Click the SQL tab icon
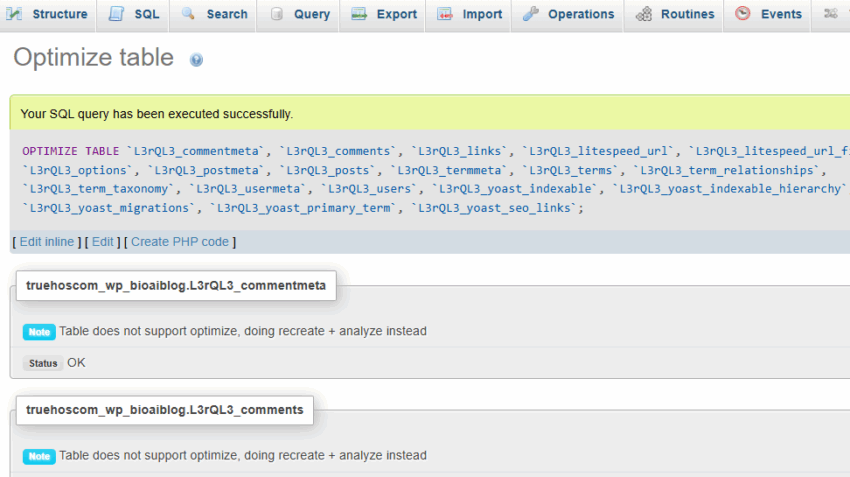Viewport: 850px width, 477px height. pyautogui.click(x=116, y=14)
